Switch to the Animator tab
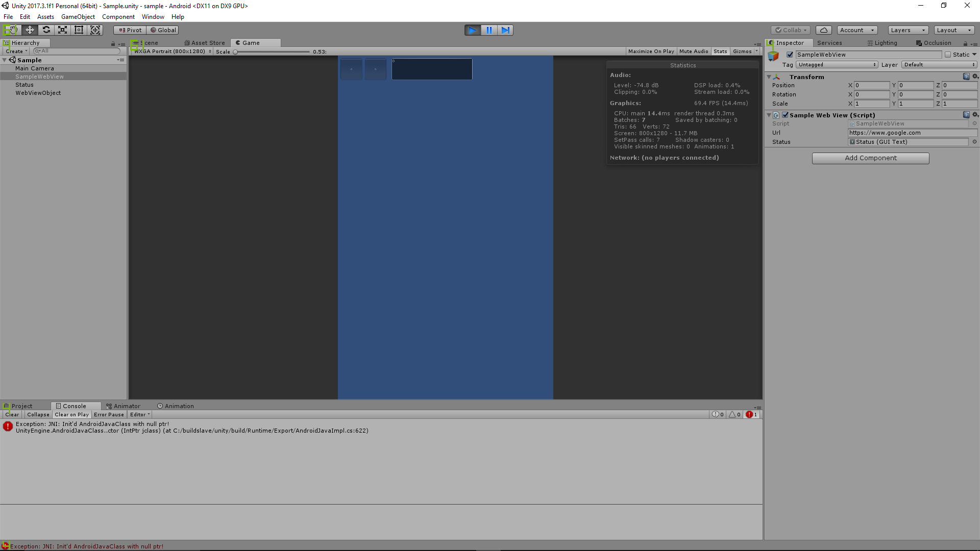The height and width of the screenshot is (551, 980). point(123,406)
